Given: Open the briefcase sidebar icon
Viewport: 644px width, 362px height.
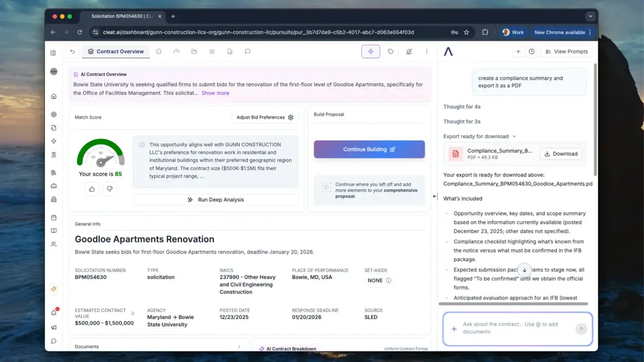Looking at the screenshot, I should [x=54, y=186].
